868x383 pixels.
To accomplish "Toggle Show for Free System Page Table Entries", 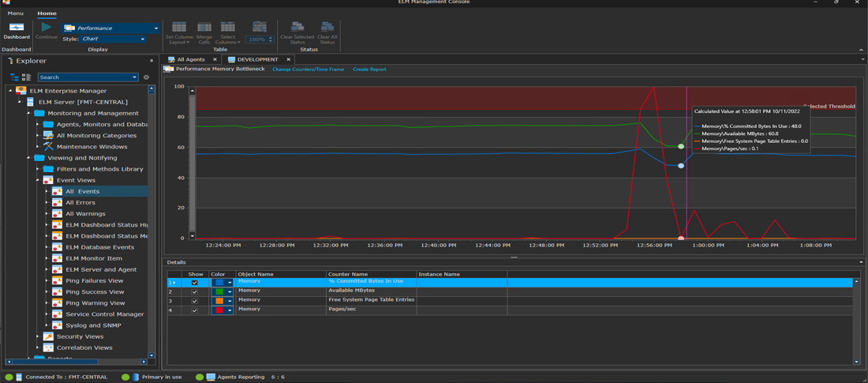I will [195, 301].
